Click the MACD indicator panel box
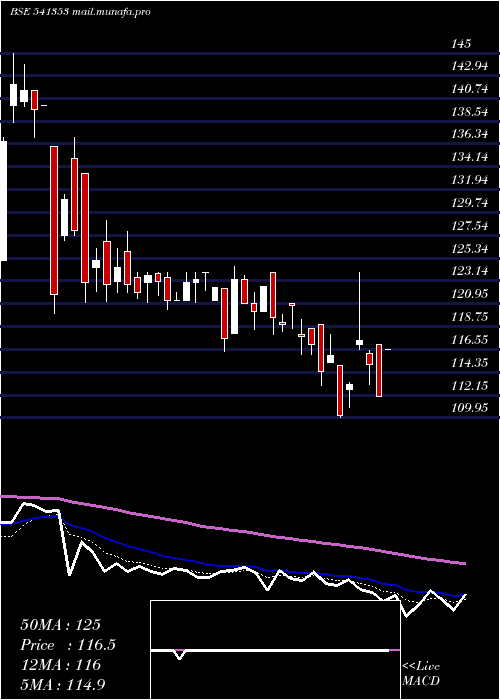 275,650
